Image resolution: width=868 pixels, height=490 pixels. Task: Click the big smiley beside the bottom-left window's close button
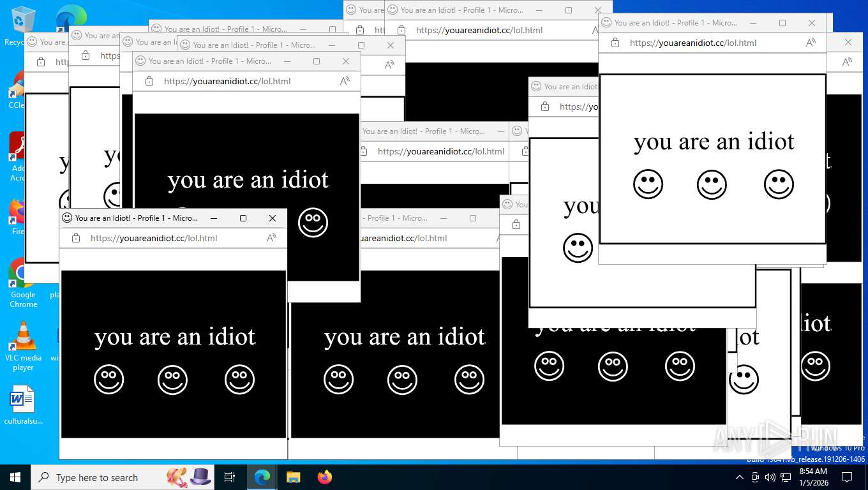click(313, 223)
